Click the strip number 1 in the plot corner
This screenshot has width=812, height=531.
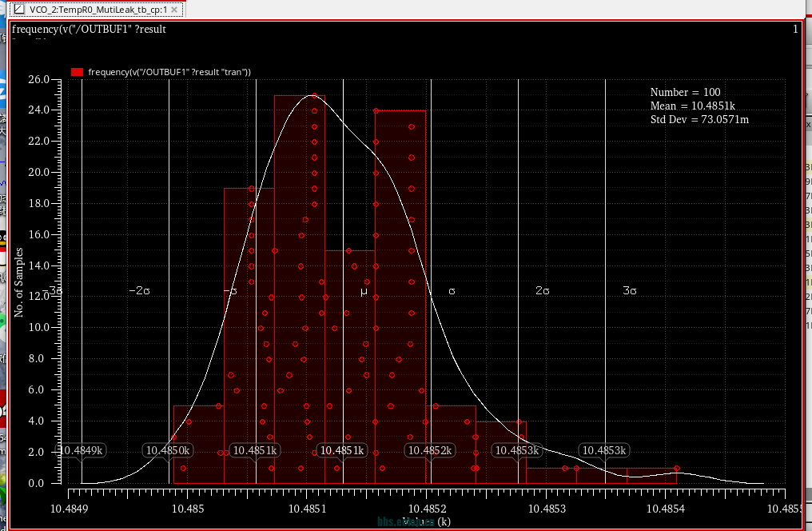(795, 29)
